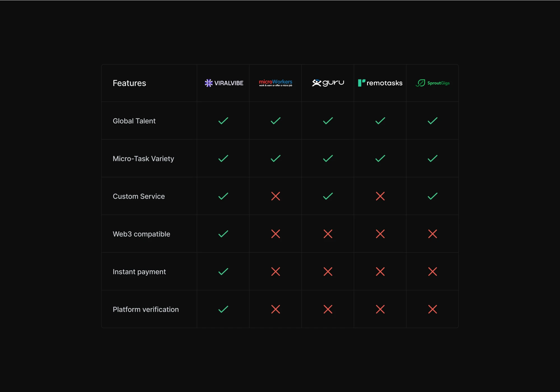Click Guru's Custom Service checkmark
The height and width of the screenshot is (392, 560).
(x=328, y=196)
